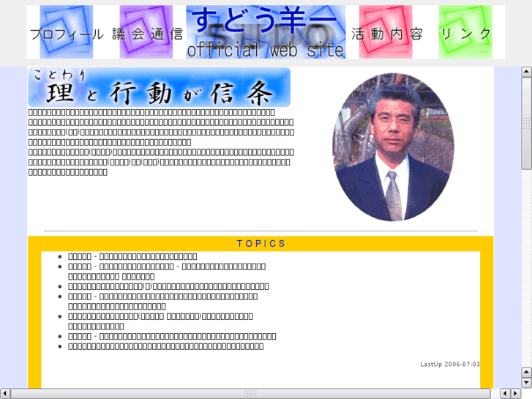Open the リンク navigation banner
The image size is (532, 399).
pos(465,32)
